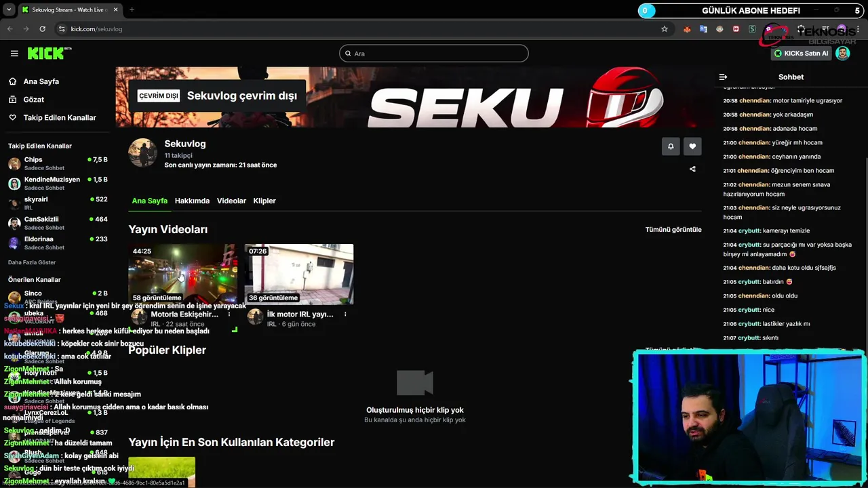The height and width of the screenshot is (488, 868).
Task: Open the user avatar menu on Kick
Action: click(843, 54)
